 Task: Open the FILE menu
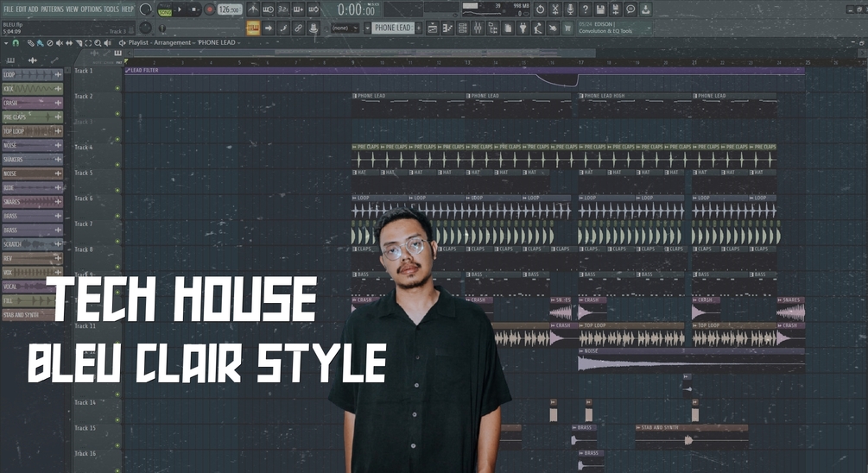tap(9, 9)
